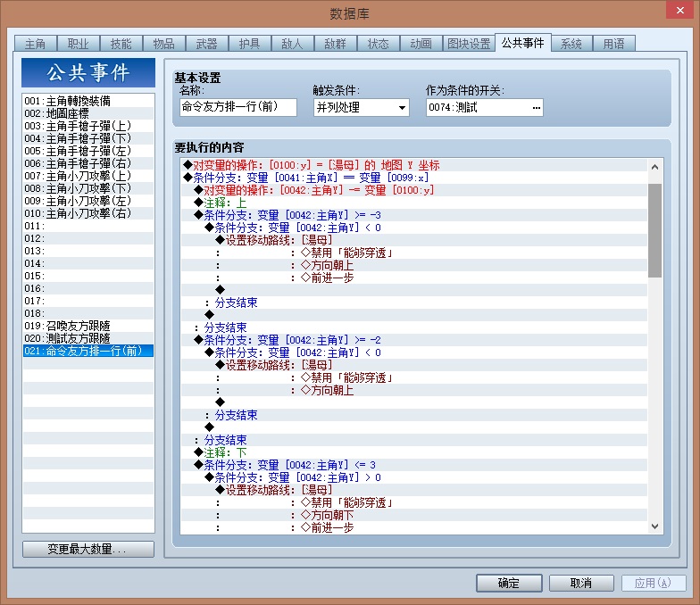700x605 pixels.
Task: Open the 武器 tab
Action: [x=207, y=44]
